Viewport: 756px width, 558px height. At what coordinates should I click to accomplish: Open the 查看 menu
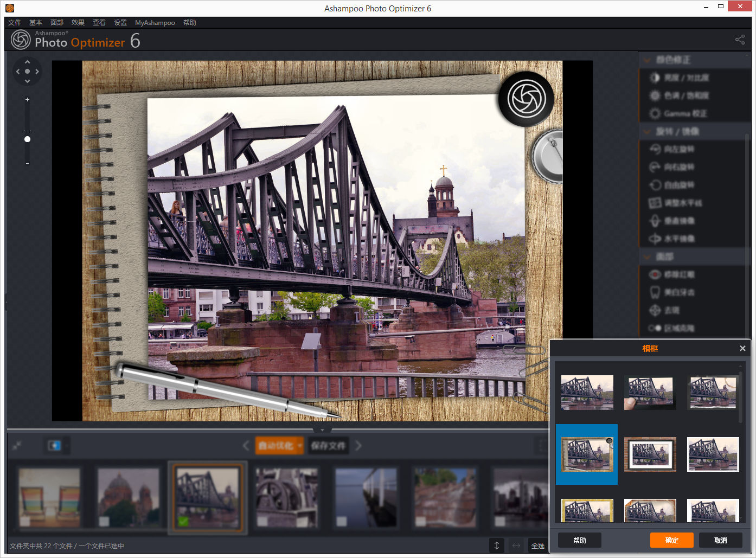point(99,23)
